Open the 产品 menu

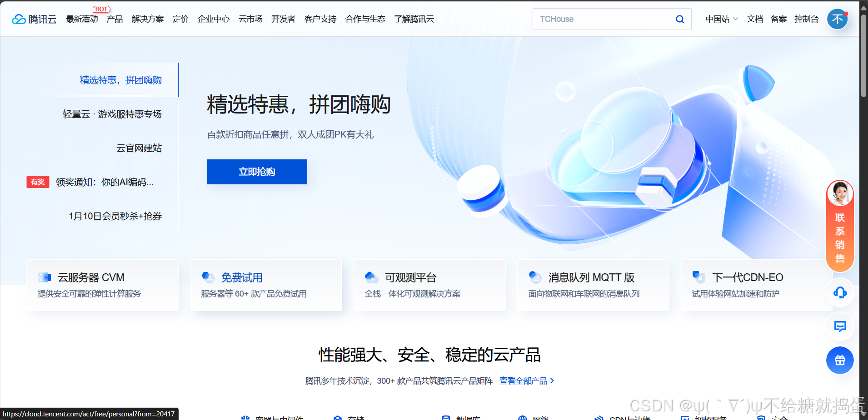coord(115,19)
